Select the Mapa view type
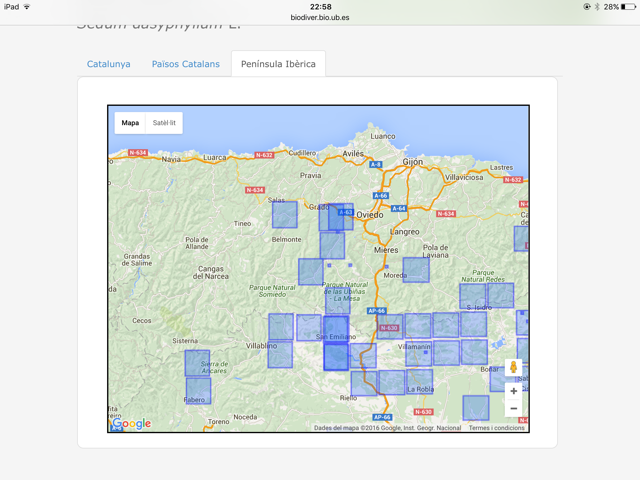Image resolution: width=640 pixels, height=480 pixels. [x=130, y=123]
